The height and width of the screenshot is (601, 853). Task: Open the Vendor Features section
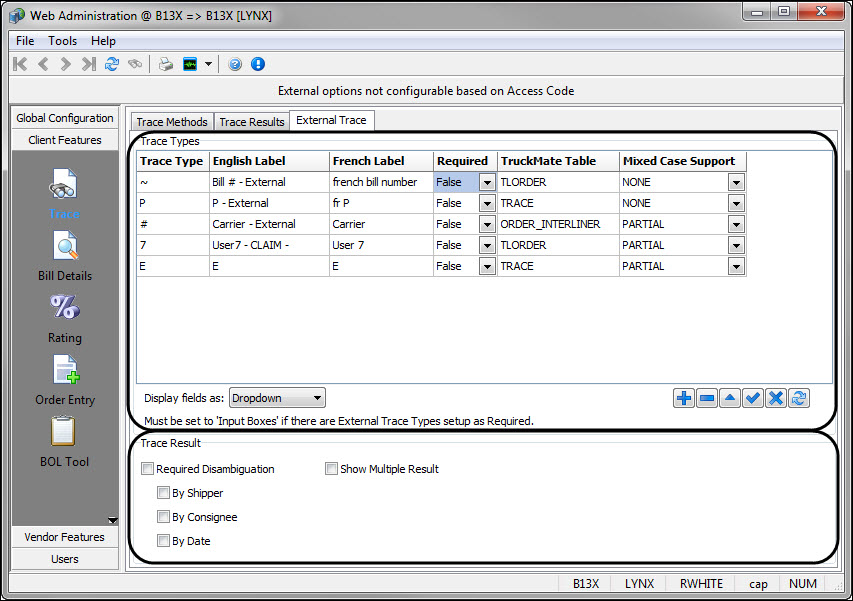coord(65,537)
